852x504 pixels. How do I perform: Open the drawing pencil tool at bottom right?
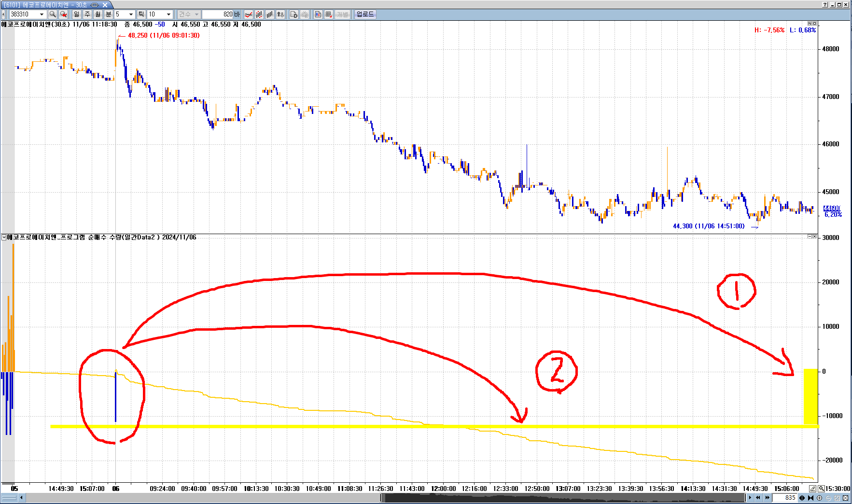click(812, 489)
